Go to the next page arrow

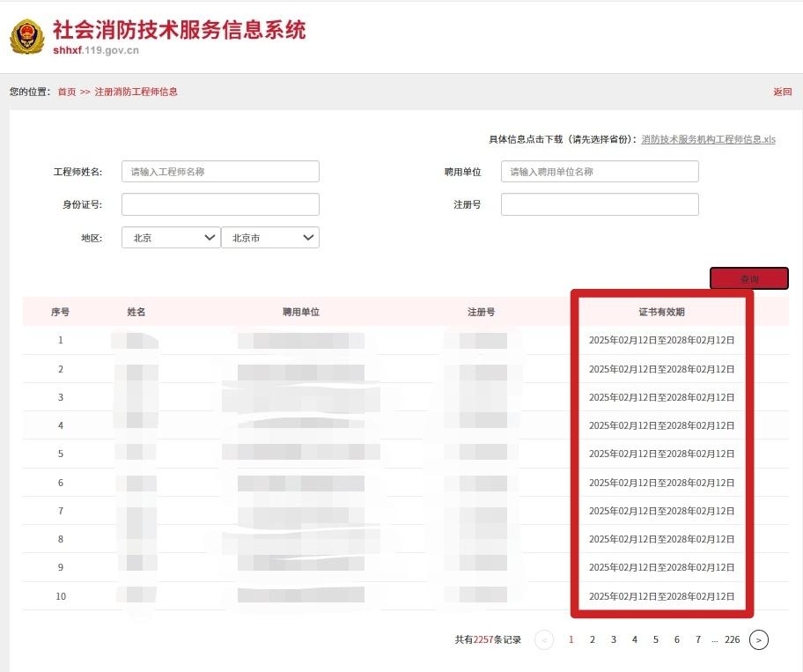(x=758, y=639)
